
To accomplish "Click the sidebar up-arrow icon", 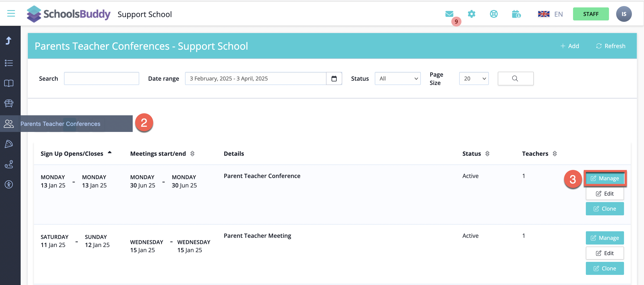I will [x=9, y=40].
